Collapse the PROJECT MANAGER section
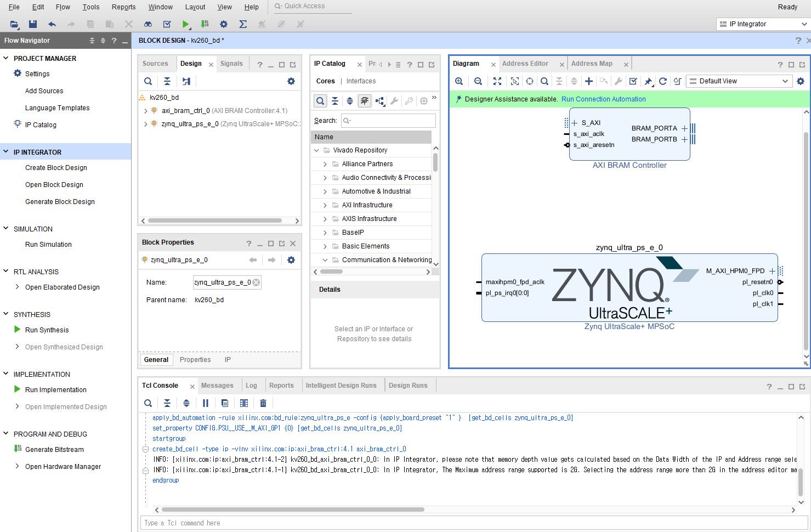811x532 pixels. [6, 58]
